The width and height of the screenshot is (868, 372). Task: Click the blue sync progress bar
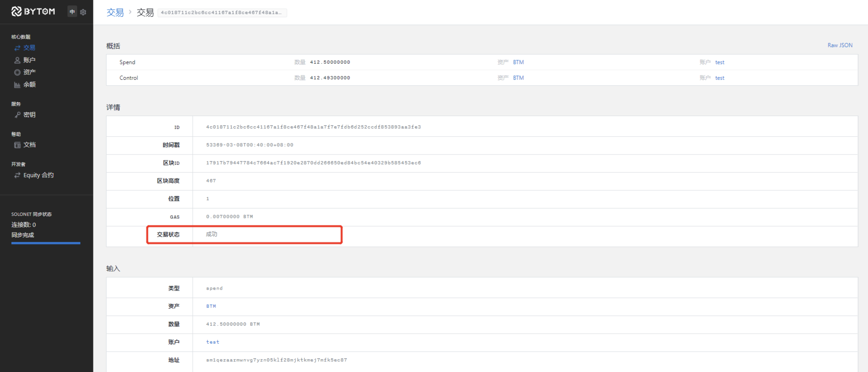pyautogui.click(x=46, y=243)
